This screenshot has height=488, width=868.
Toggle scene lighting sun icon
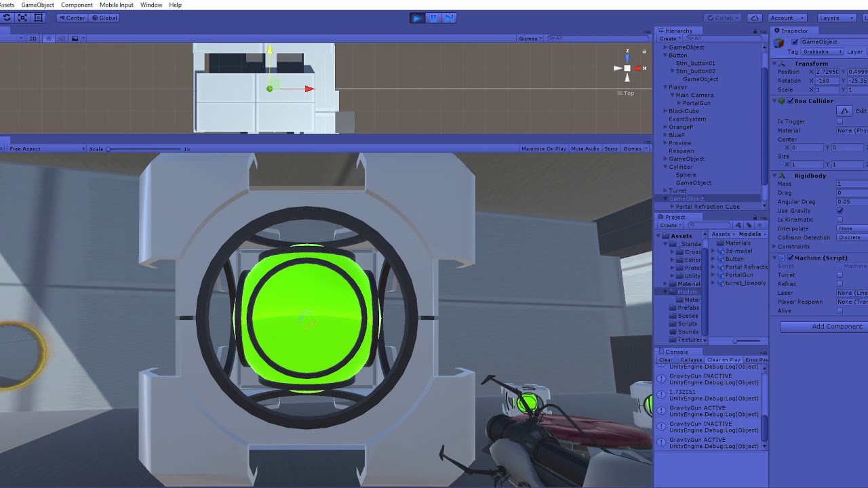click(x=49, y=39)
